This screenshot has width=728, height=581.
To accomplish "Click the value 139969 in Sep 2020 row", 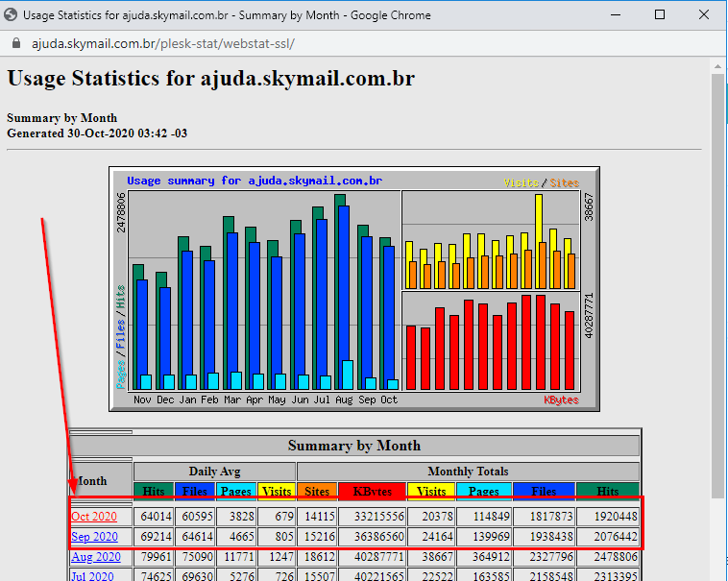I will pos(491,537).
